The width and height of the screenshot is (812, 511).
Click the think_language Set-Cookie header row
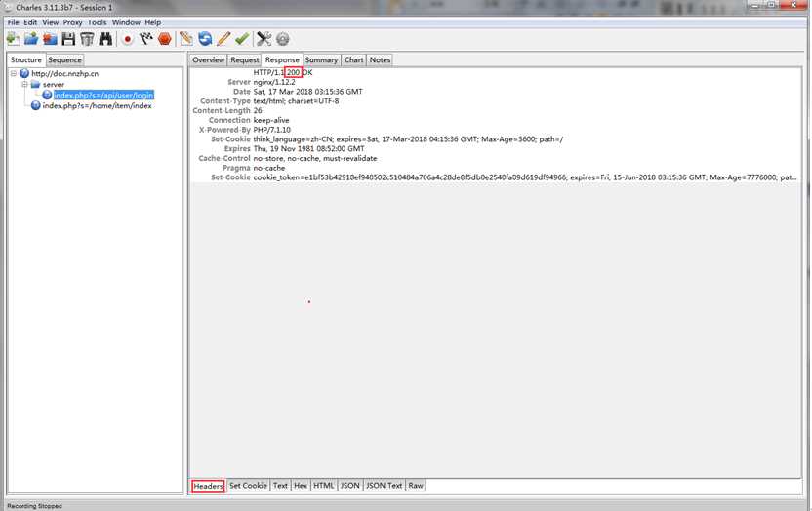tap(495, 139)
